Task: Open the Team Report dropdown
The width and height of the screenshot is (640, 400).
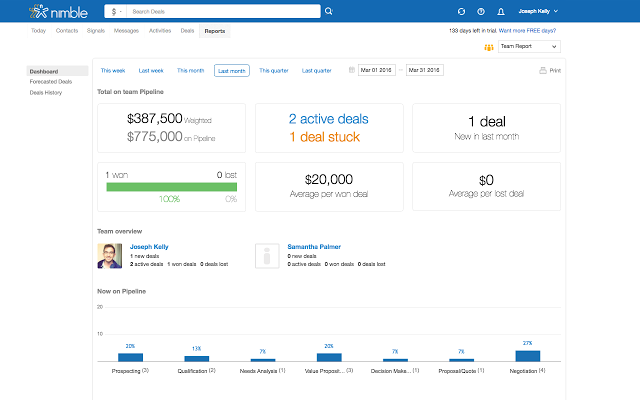Action: (x=530, y=47)
